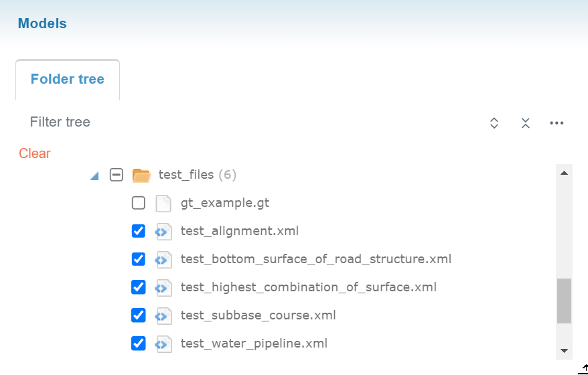Click the expand all tree icon
Viewport: 588px width, 375px height.
[x=494, y=123]
